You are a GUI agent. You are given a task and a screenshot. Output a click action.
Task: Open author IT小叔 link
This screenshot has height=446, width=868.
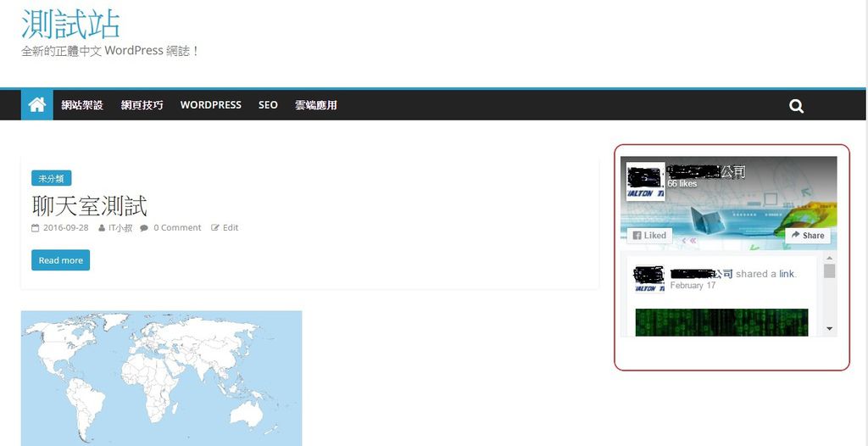120,228
